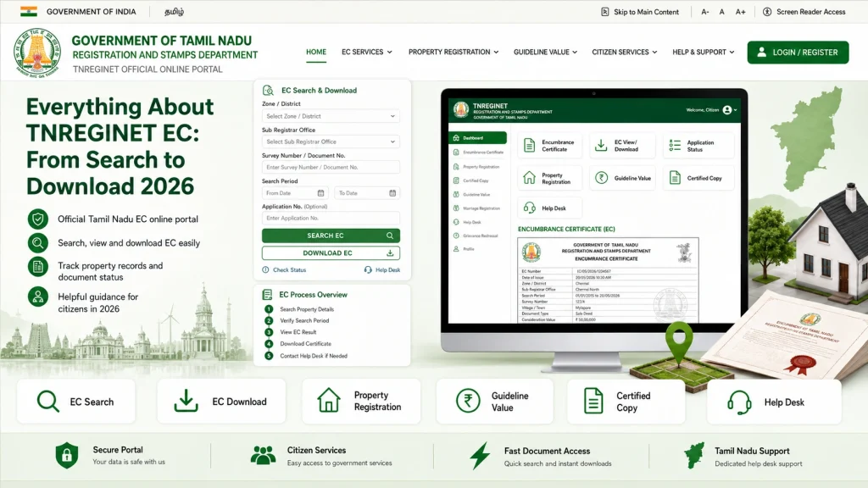The image size is (868, 488).
Task: Click Screen Reader Access link
Action: [x=810, y=12]
